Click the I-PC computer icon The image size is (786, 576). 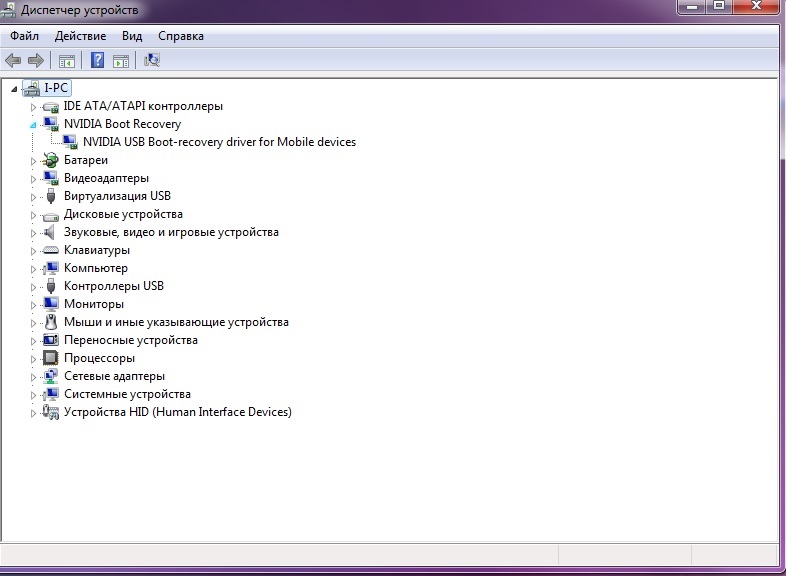point(31,88)
